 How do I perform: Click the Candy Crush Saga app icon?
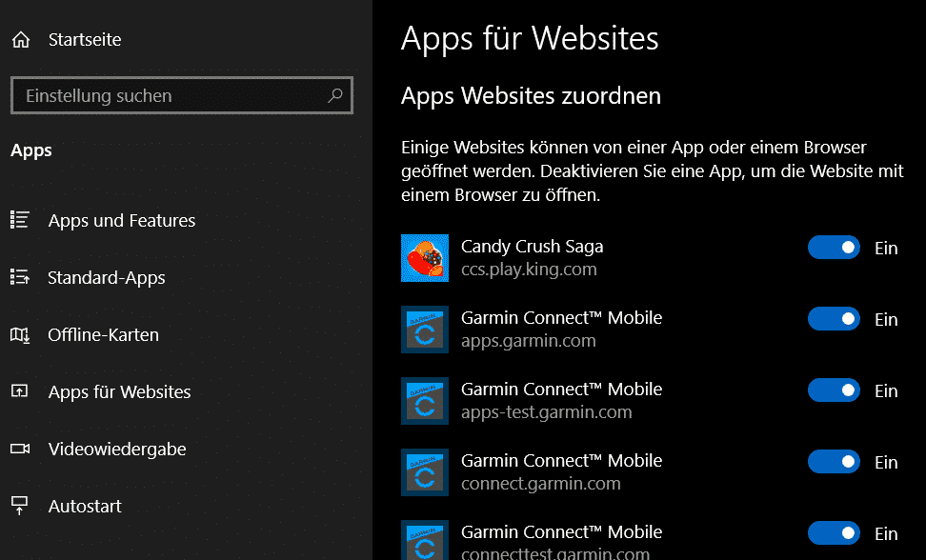pos(425,258)
